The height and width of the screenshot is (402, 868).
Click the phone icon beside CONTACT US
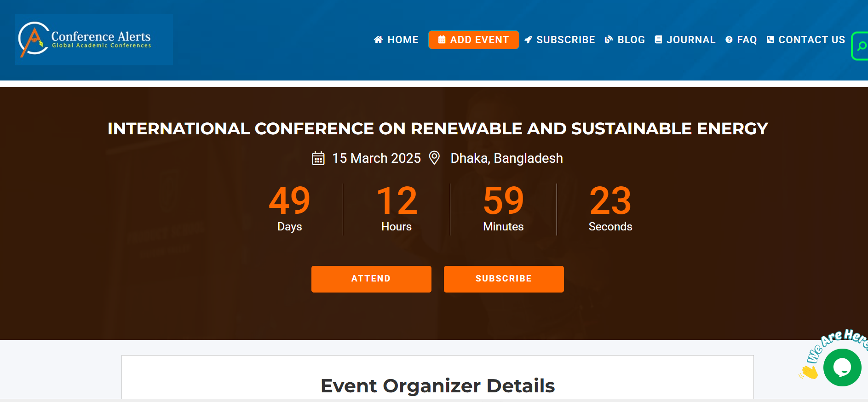point(770,40)
